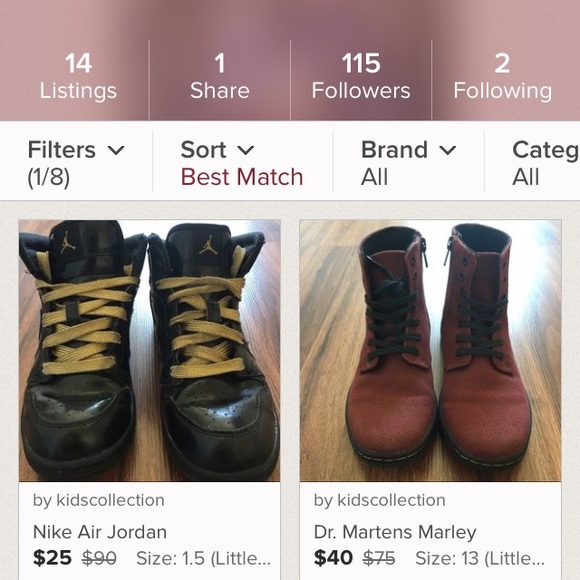The width and height of the screenshot is (580, 580).
Task: Open kidscollection seller link under Dr. Martens
Action: [x=380, y=500]
